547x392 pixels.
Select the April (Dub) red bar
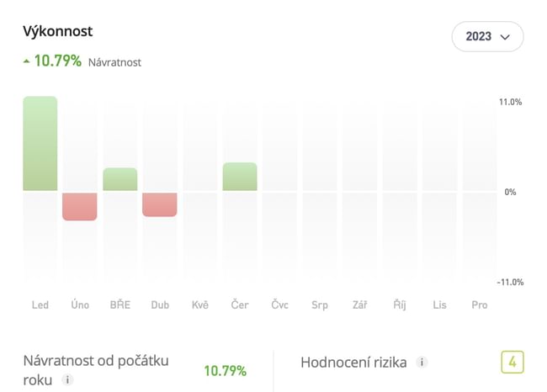(x=160, y=204)
